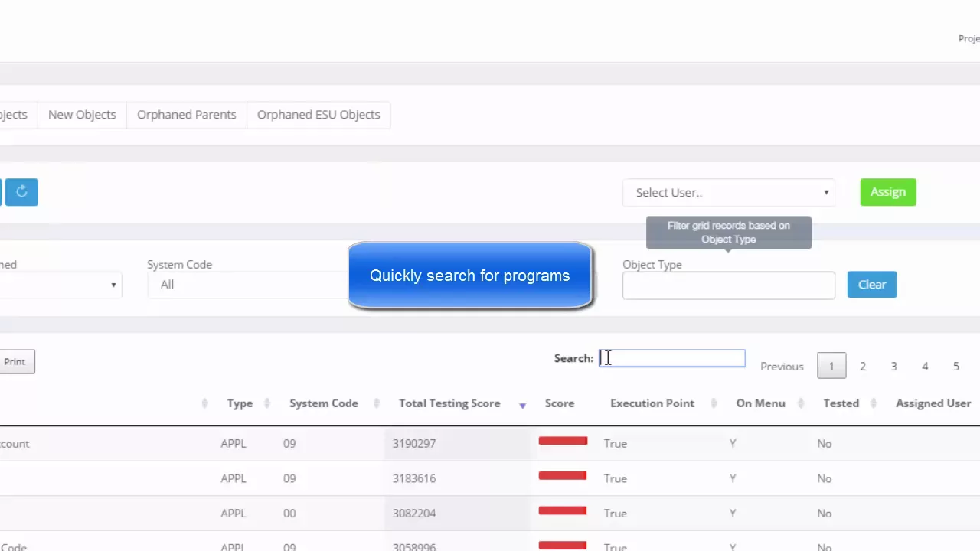Viewport: 980px width, 551px height.
Task: Go to page 3 of results
Action: [893, 367]
